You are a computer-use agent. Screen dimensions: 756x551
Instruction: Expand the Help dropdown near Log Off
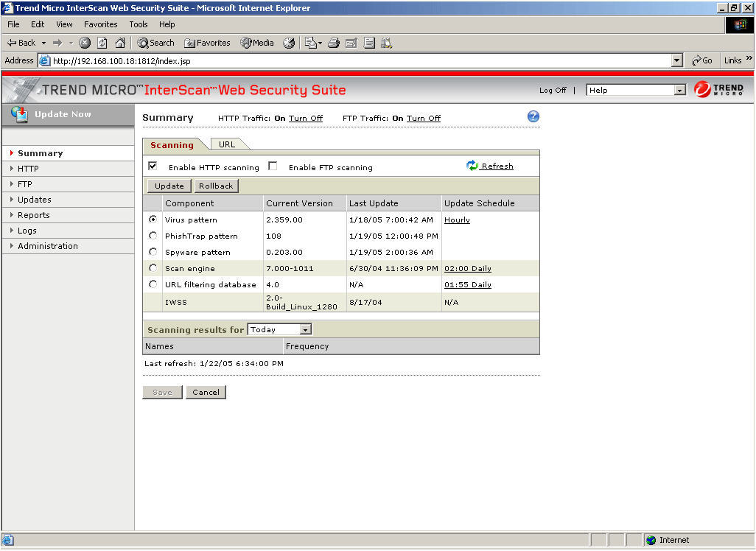coord(680,90)
